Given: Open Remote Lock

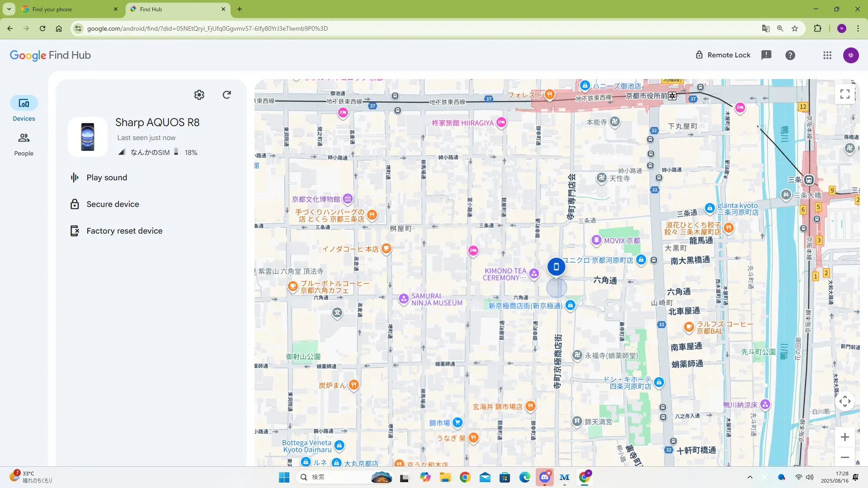Looking at the screenshot, I should [722, 55].
